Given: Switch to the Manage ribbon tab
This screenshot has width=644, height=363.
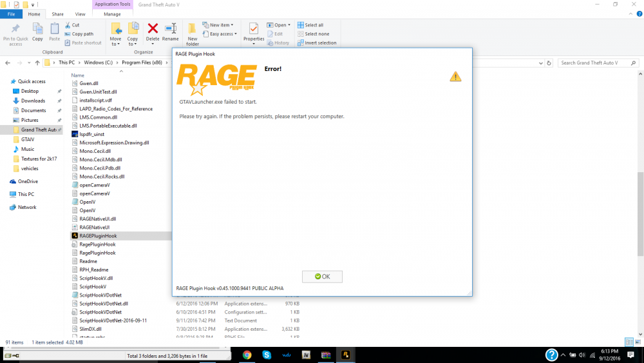Looking at the screenshot, I should [x=112, y=14].
